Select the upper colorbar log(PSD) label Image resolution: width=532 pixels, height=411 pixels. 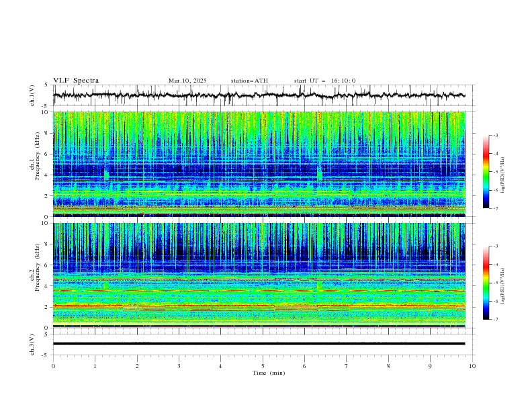coord(503,175)
